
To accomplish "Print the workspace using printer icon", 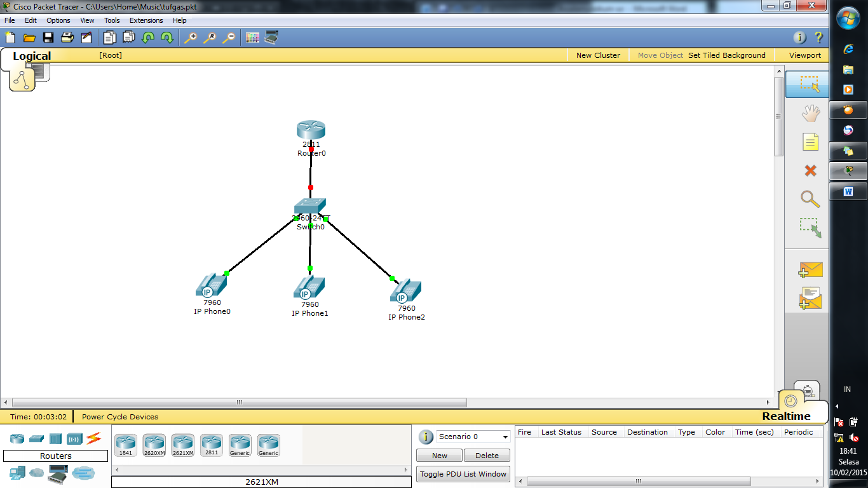I will pos(67,37).
